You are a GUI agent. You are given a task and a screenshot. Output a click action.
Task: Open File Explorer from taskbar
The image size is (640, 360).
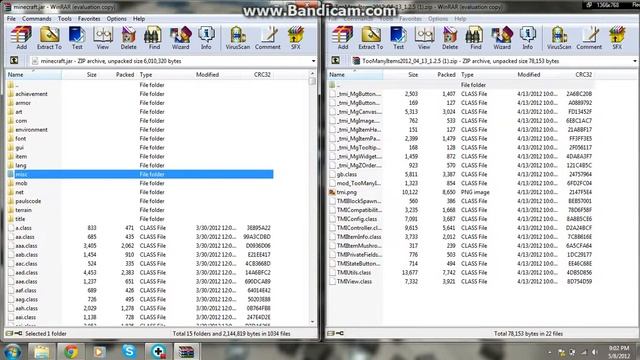pyautogui.click(x=41, y=351)
